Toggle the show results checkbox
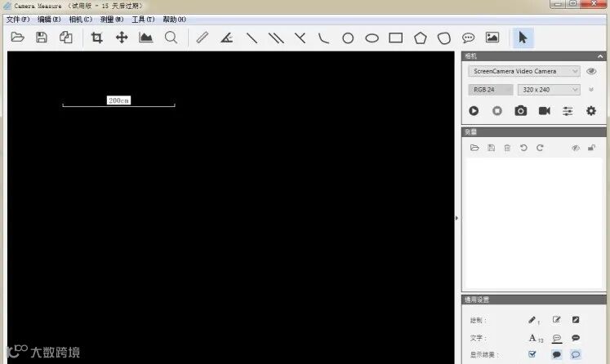The width and height of the screenshot is (610, 364). tap(532, 354)
